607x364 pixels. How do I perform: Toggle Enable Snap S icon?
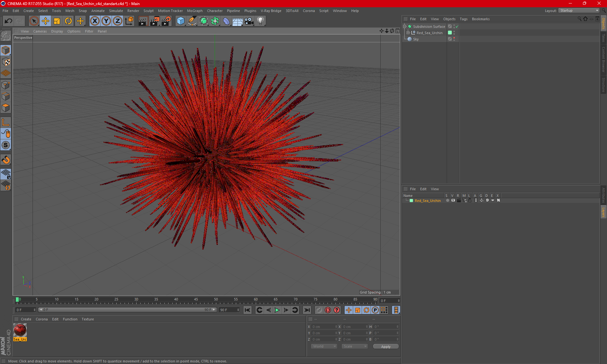coord(6,145)
